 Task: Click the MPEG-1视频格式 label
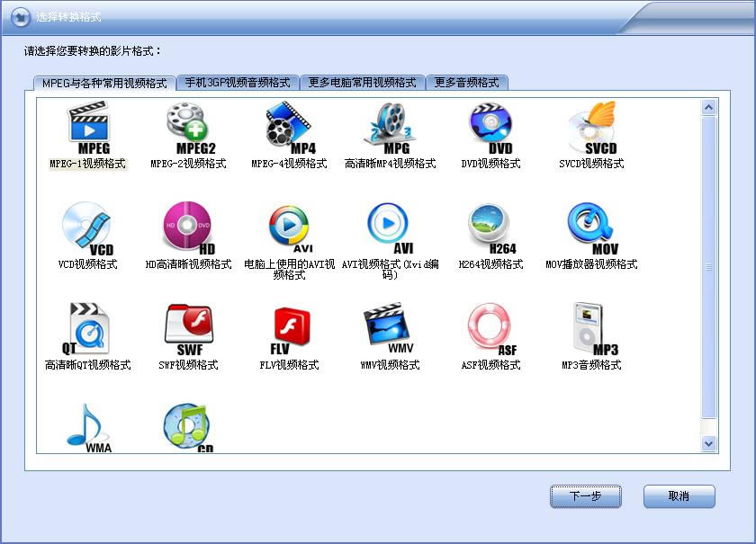[x=87, y=164]
